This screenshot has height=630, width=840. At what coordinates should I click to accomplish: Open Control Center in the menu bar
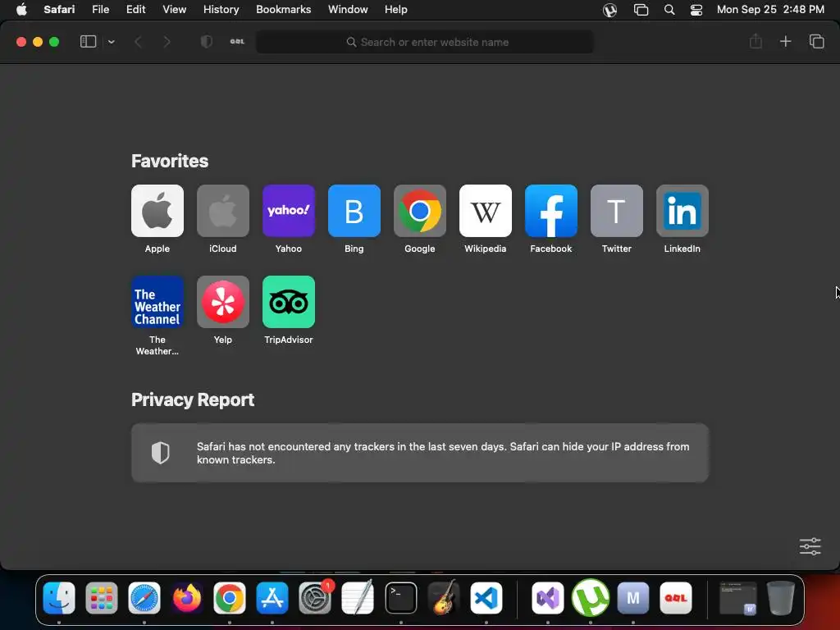pyautogui.click(x=696, y=10)
